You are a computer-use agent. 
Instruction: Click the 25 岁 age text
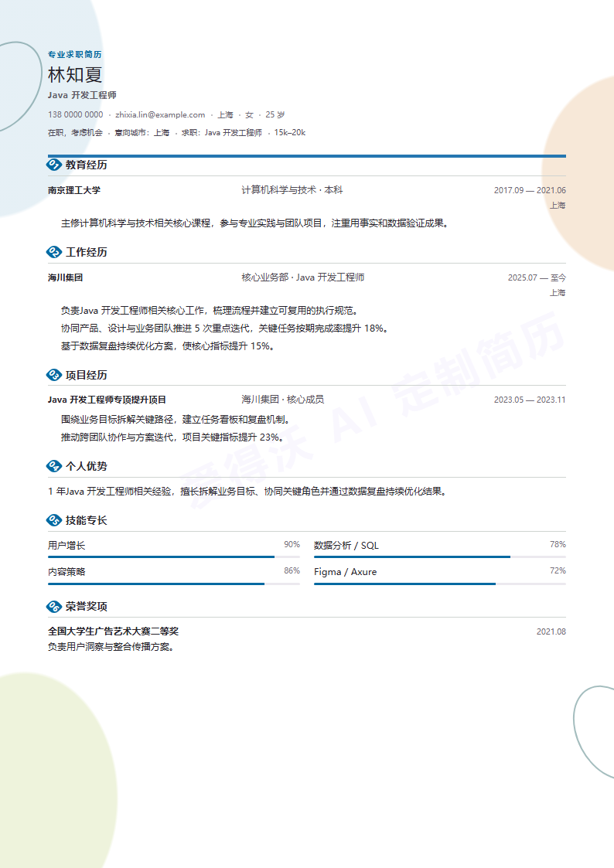coord(275,114)
